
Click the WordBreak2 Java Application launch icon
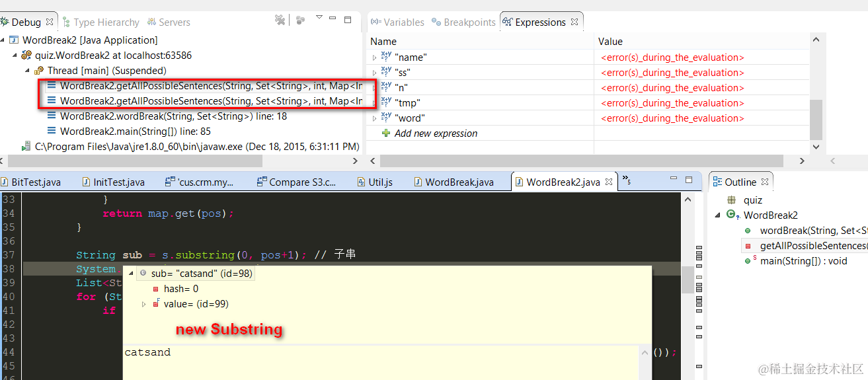click(x=14, y=40)
